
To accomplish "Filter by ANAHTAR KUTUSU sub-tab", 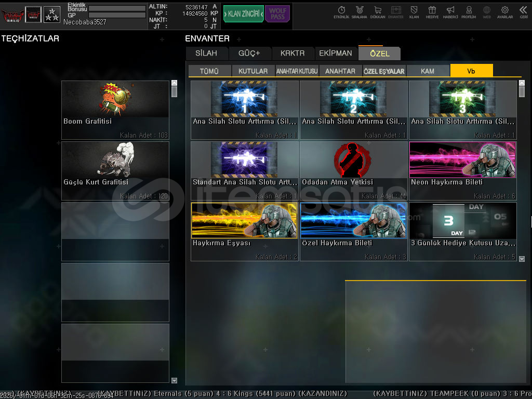I will tap(297, 71).
